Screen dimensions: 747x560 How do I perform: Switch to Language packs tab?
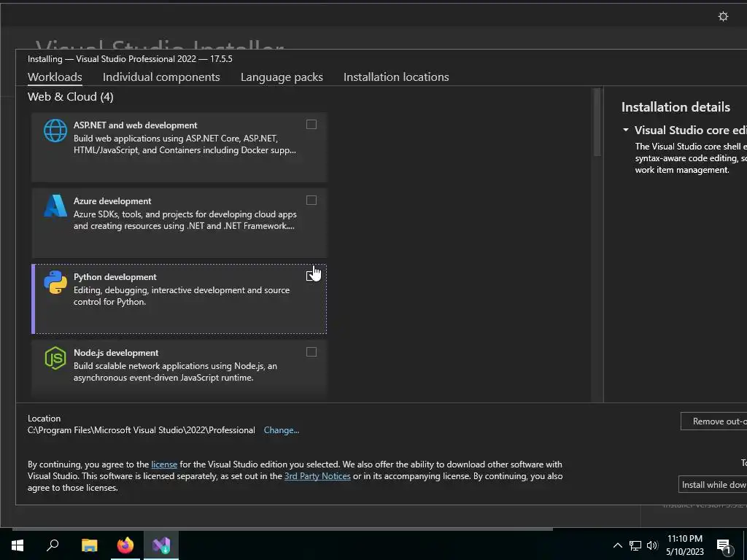tap(282, 77)
